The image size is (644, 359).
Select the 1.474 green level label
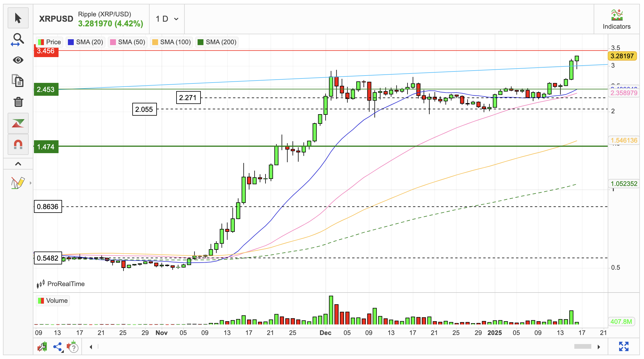coord(46,147)
